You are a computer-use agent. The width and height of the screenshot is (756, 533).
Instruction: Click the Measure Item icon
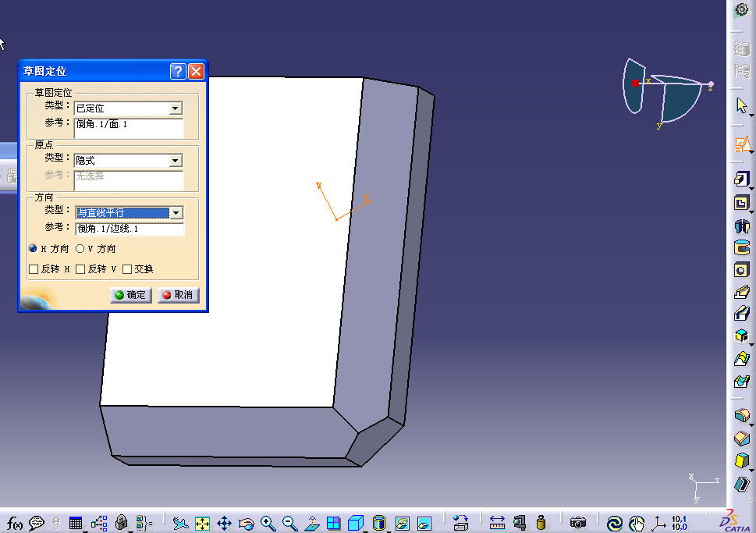(x=520, y=523)
